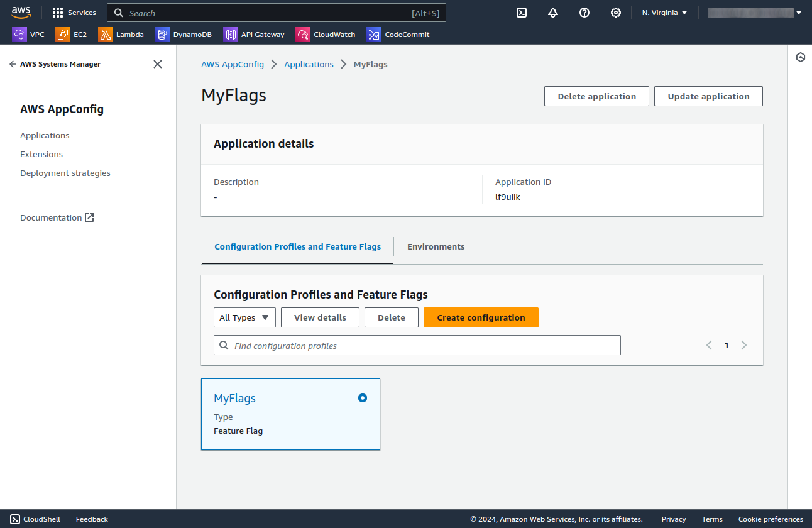
Task: Click the Create configuration button
Action: click(x=481, y=317)
